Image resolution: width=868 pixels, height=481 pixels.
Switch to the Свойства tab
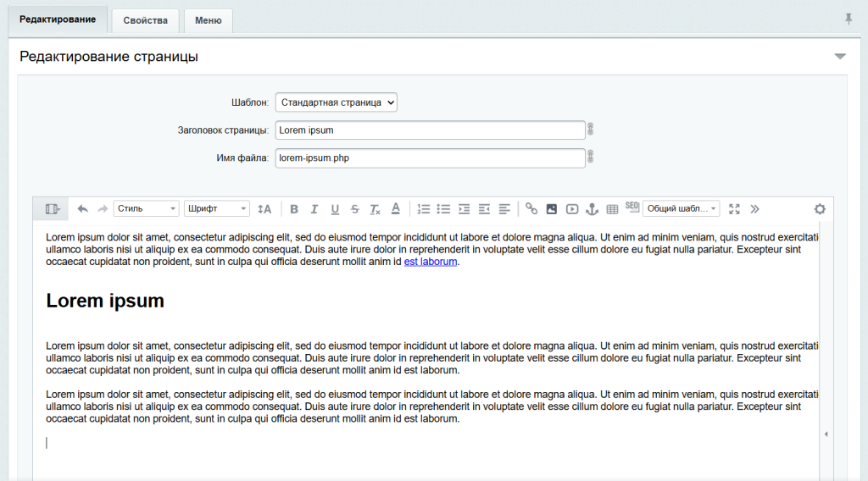click(145, 20)
